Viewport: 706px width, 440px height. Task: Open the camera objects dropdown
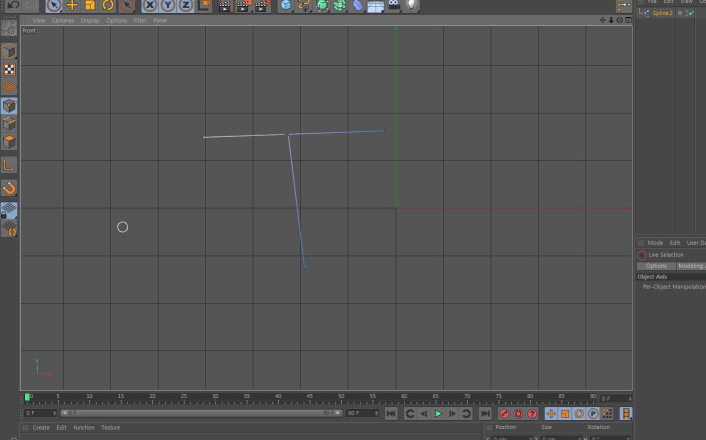pos(394,5)
